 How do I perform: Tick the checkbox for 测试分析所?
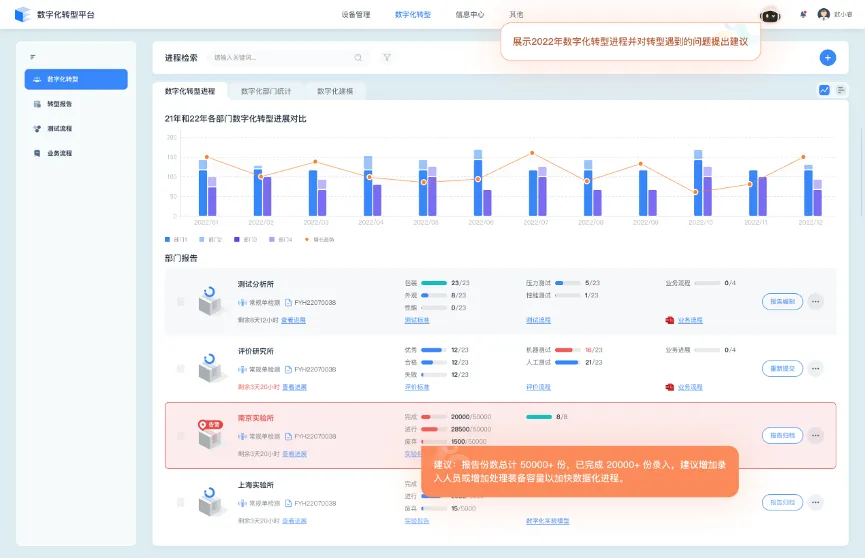click(x=181, y=302)
